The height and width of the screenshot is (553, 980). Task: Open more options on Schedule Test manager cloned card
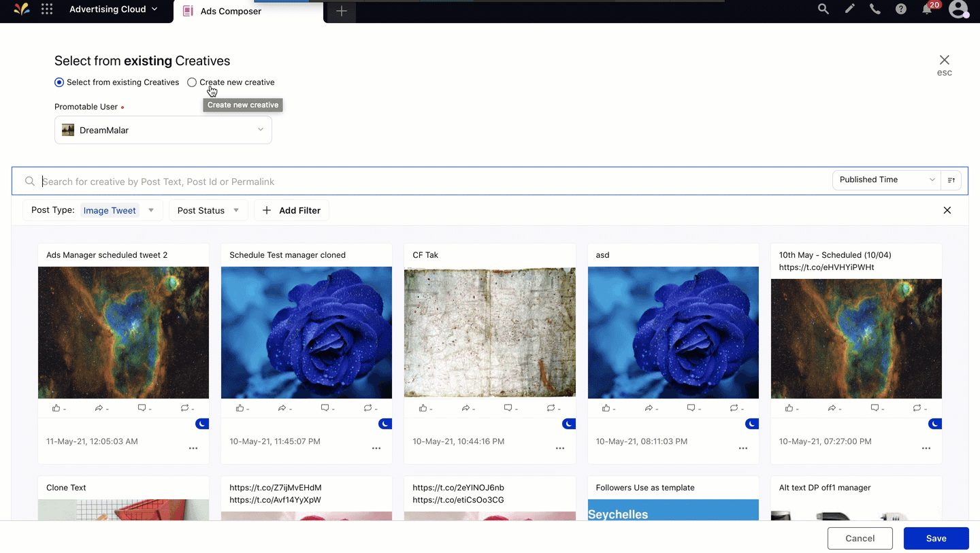(376, 448)
